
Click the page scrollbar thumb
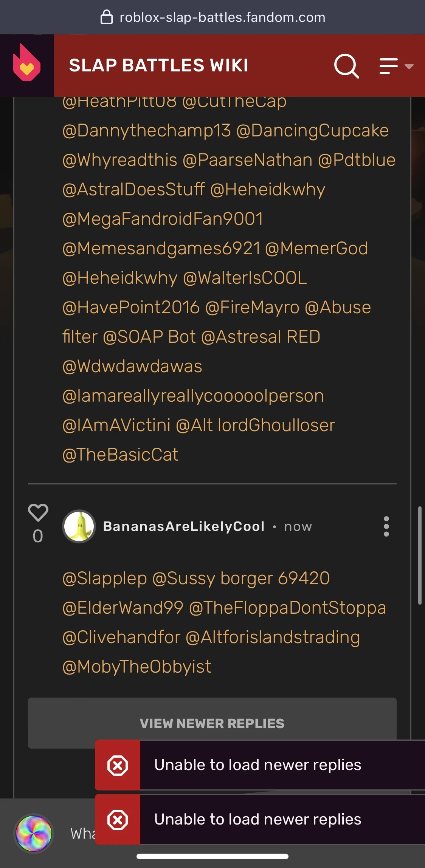420,555
